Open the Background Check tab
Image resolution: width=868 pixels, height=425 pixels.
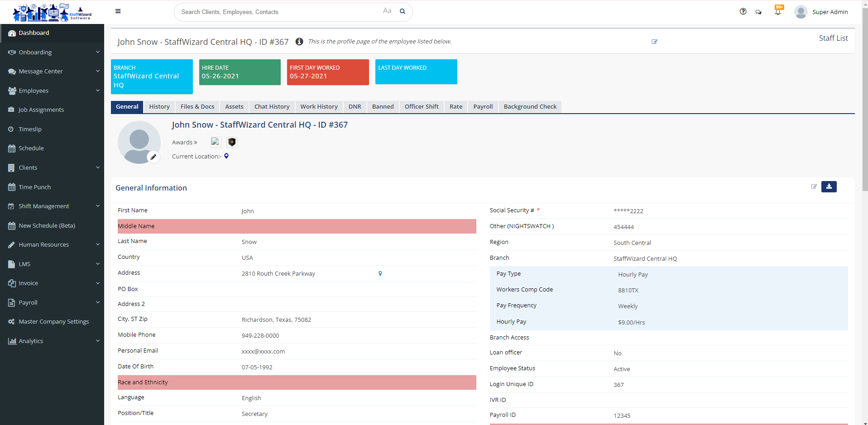coord(530,107)
